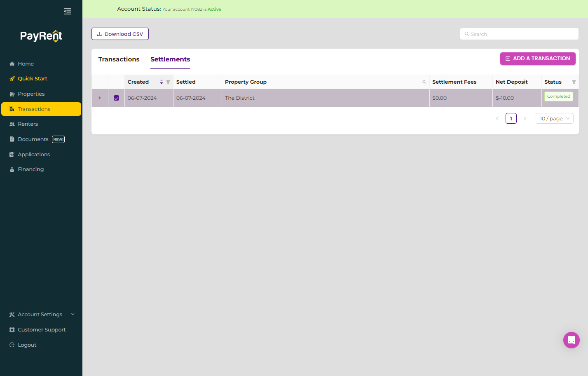Switch to the Transactions tab
The image size is (588, 376).
pos(119,59)
